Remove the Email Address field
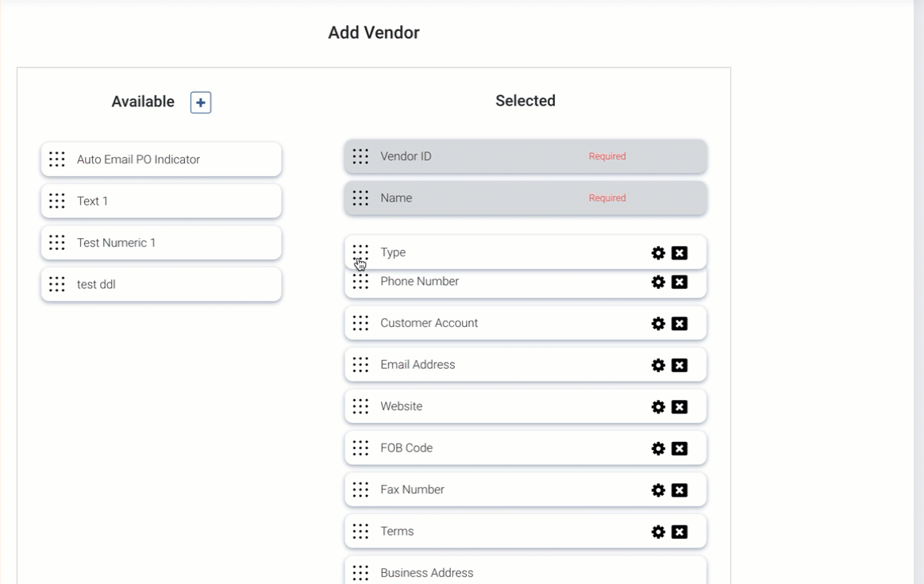The image size is (924, 584). click(x=680, y=365)
